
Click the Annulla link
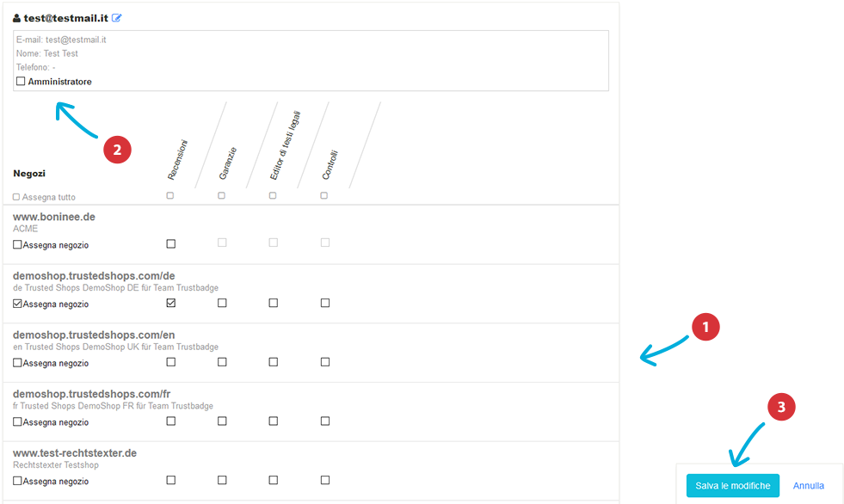(809, 486)
